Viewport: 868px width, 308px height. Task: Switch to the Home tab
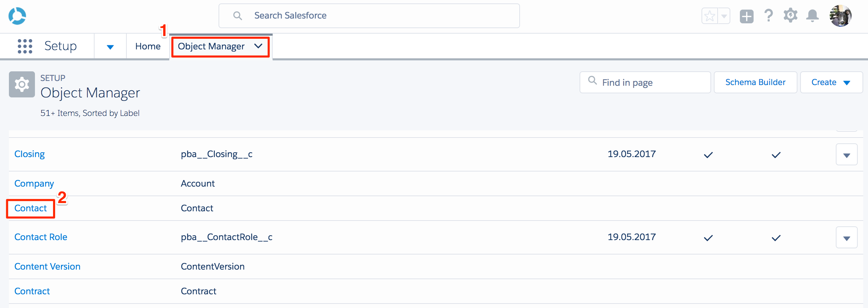[148, 46]
